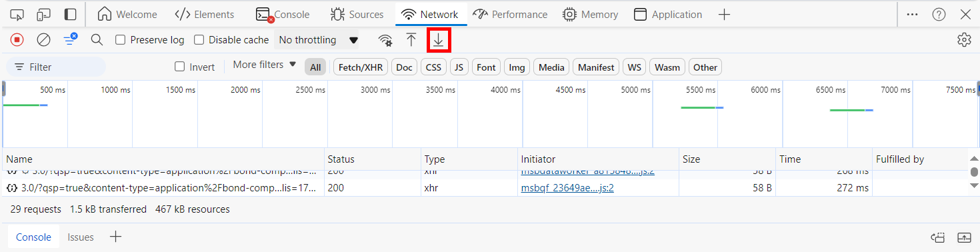Move Quick View drawer dock icon
Screen dimensions: 980x252
(939, 237)
